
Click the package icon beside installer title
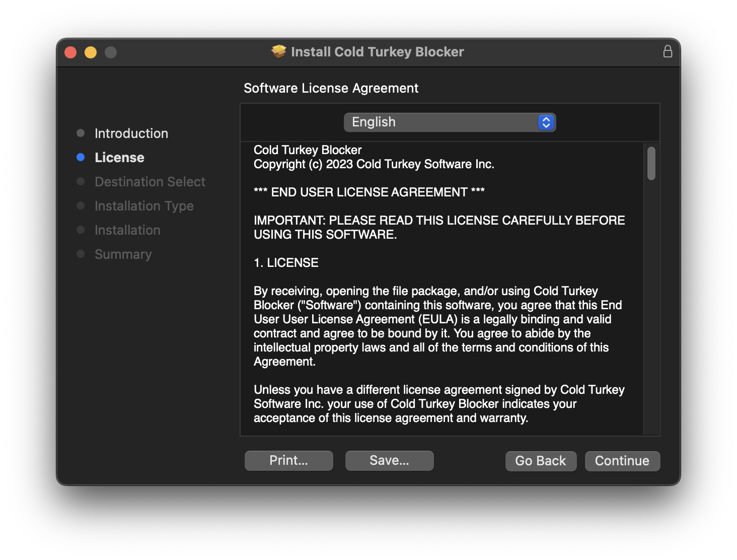coord(279,51)
